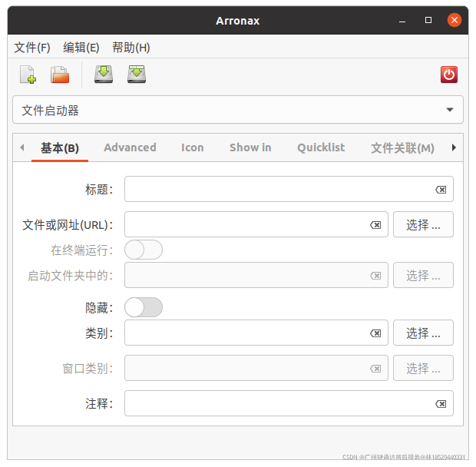Clear the 文件或网址(URL) field erase icon
Screen dimensions: 476x467
[x=375, y=225]
